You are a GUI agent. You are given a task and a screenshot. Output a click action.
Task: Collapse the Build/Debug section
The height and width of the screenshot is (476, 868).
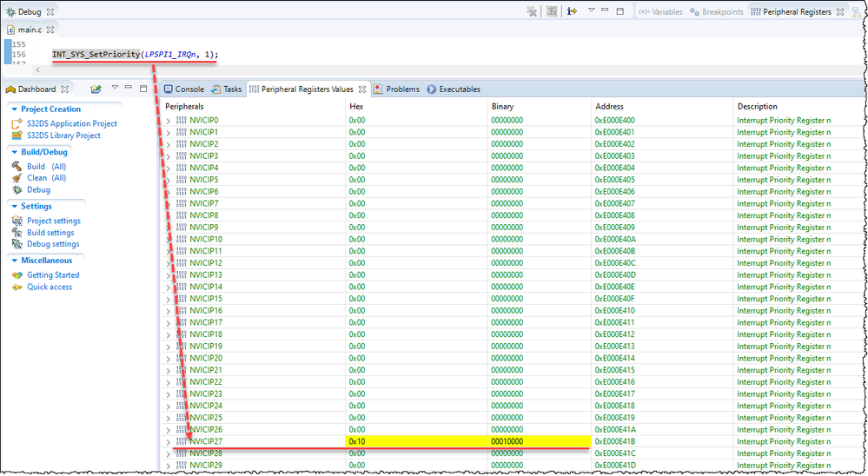(x=15, y=152)
